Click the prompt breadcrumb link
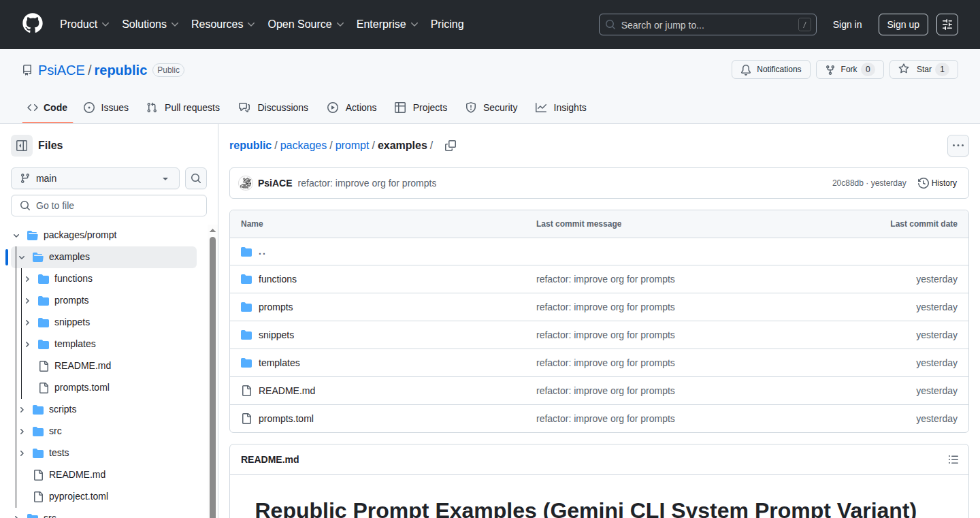The image size is (980, 518). click(x=353, y=146)
